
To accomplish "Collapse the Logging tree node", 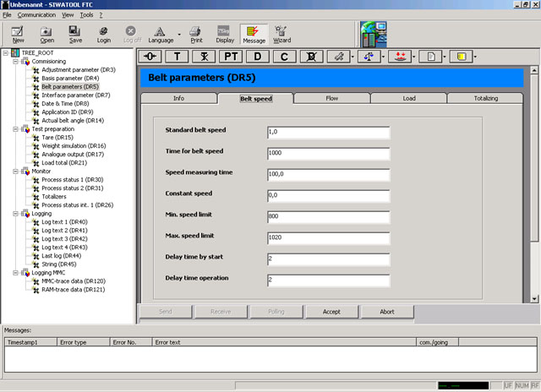I will (16, 213).
